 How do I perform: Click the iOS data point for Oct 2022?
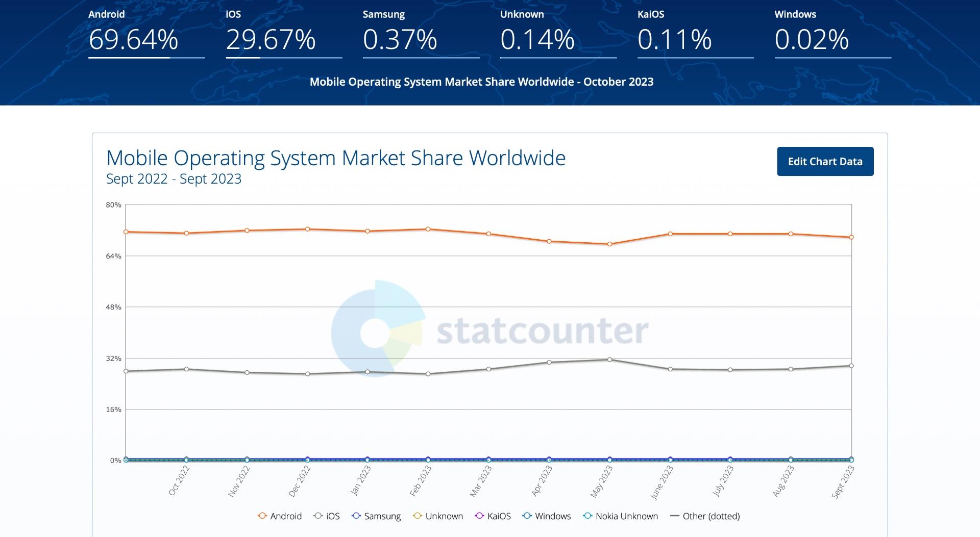186,369
